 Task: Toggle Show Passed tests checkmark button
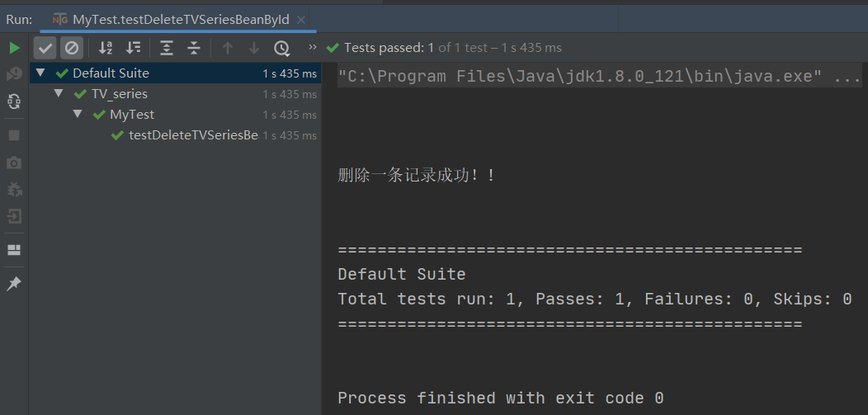pos(45,48)
